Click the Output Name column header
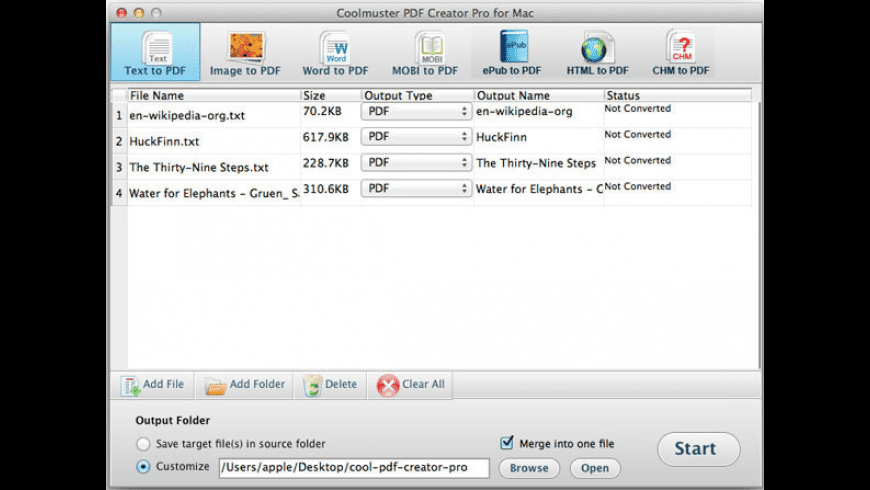 point(539,95)
